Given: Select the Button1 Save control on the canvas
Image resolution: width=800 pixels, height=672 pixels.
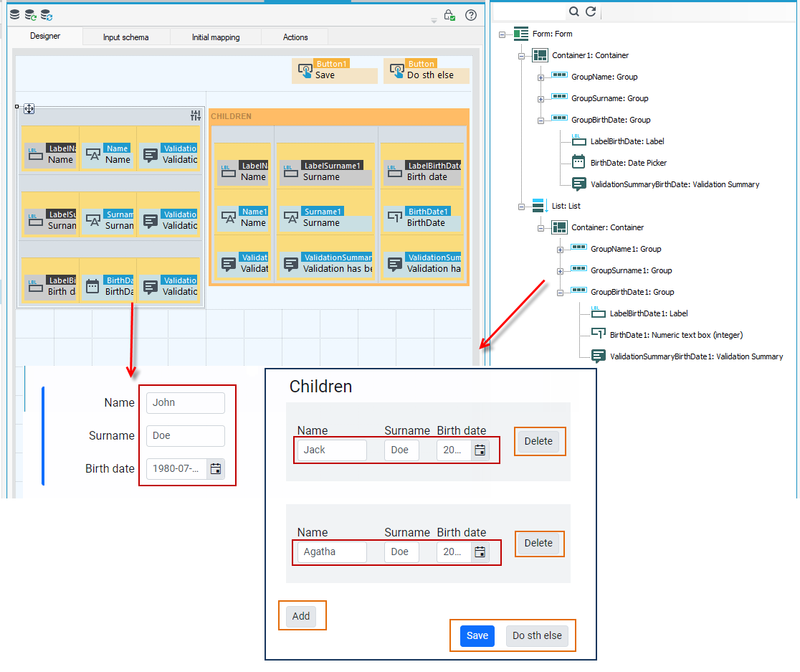Looking at the screenshot, I should tap(335, 70).
